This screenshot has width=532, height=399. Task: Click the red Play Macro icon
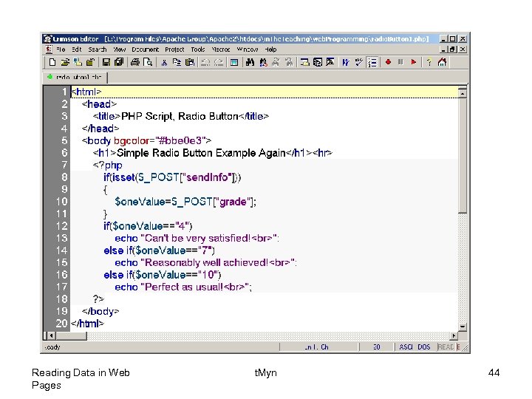click(413, 62)
